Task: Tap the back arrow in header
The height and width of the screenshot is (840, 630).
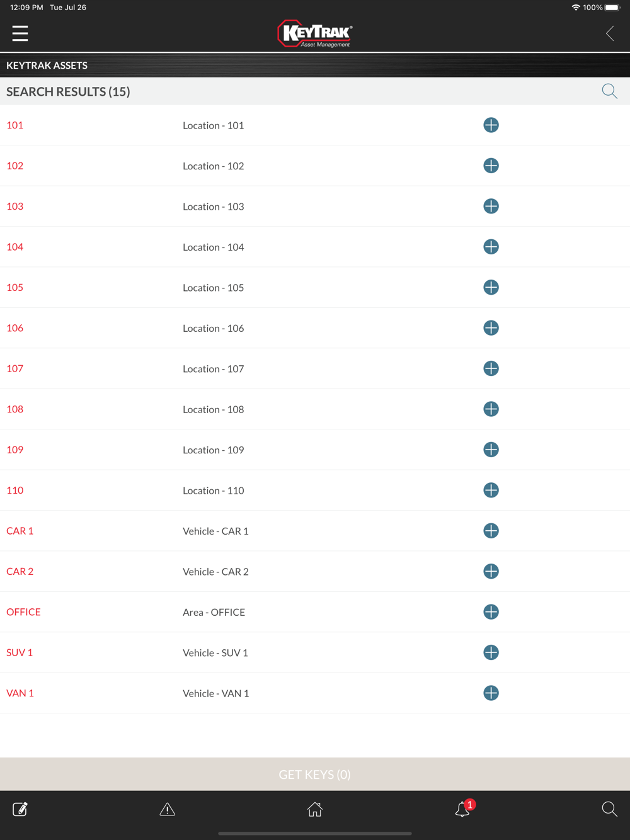Action: click(x=609, y=33)
